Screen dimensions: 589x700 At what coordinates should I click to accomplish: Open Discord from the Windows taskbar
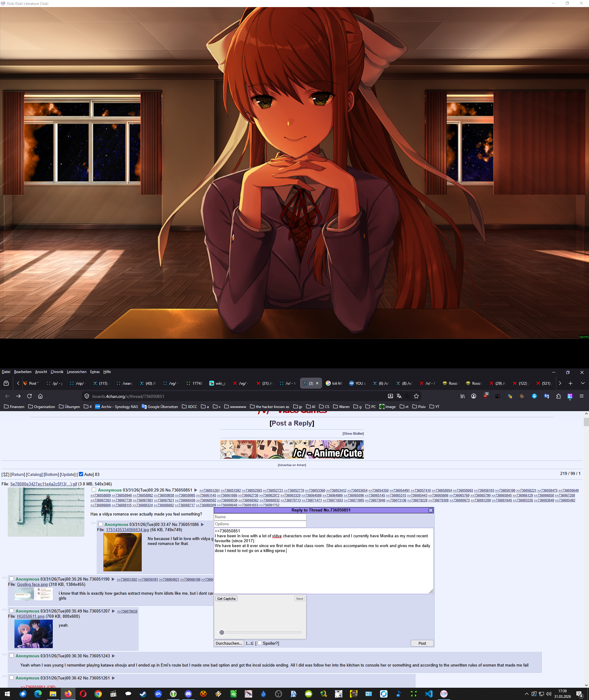188,694
